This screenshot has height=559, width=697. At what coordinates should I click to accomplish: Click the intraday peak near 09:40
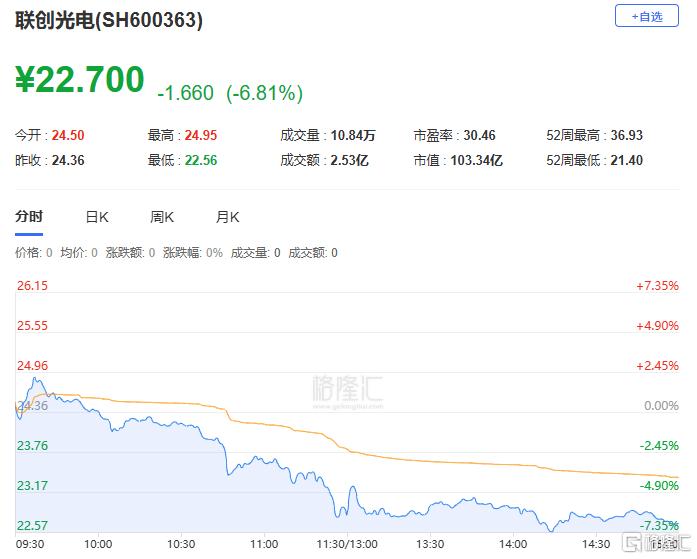[x=35, y=379]
